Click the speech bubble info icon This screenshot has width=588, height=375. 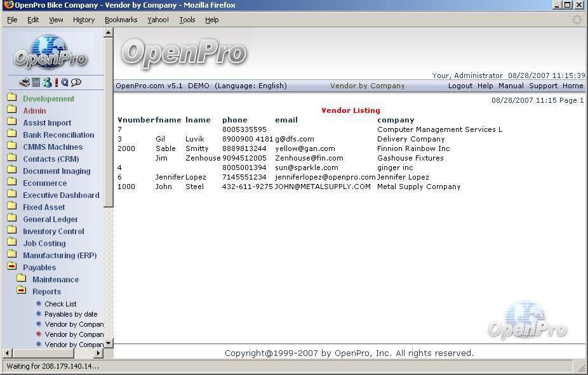coord(76,82)
